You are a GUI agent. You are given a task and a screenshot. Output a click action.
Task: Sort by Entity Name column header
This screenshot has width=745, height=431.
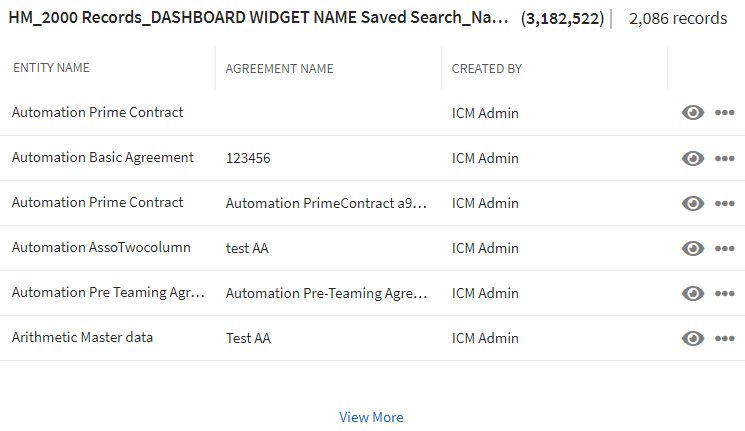point(51,68)
